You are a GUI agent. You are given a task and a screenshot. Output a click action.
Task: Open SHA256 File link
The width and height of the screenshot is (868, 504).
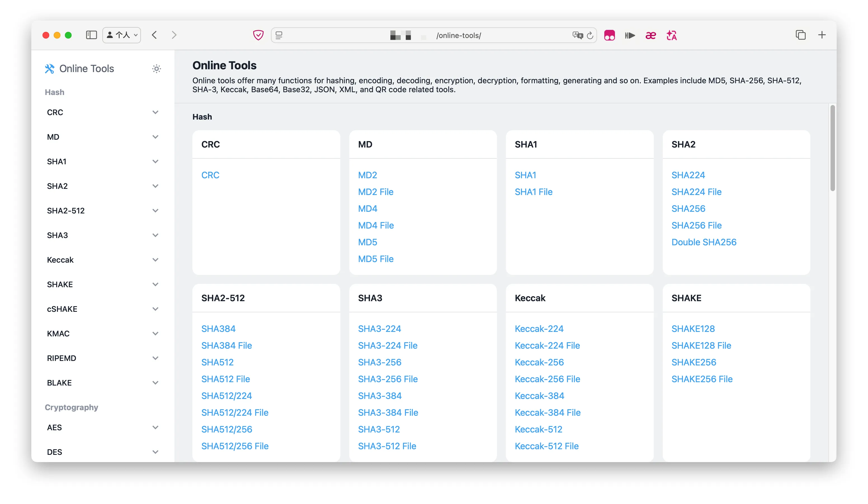pyautogui.click(x=697, y=226)
